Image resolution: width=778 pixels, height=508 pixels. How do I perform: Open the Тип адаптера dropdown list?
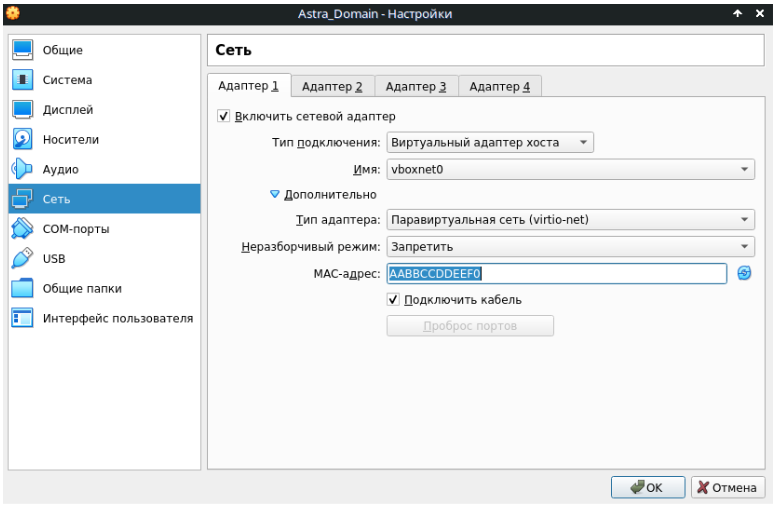point(570,220)
